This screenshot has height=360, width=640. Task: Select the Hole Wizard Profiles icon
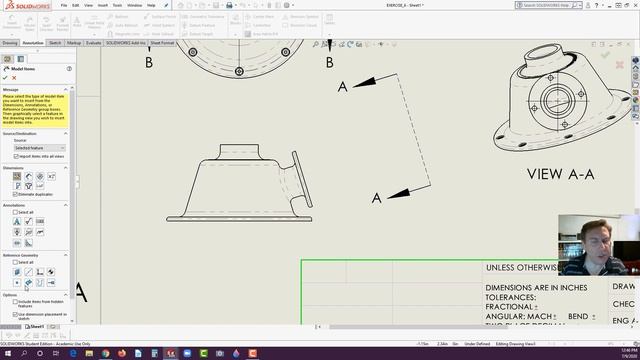coord(17,186)
